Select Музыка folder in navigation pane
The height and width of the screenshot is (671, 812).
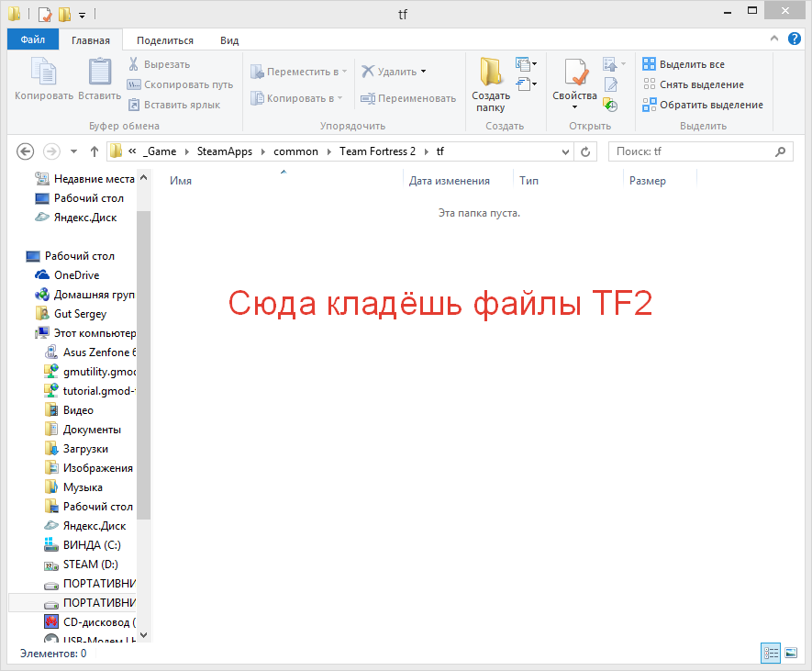pyautogui.click(x=73, y=487)
